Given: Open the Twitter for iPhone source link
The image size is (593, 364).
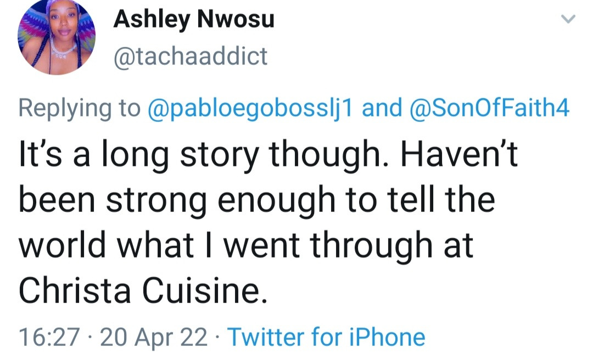Looking at the screenshot, I should coord(326,337).
